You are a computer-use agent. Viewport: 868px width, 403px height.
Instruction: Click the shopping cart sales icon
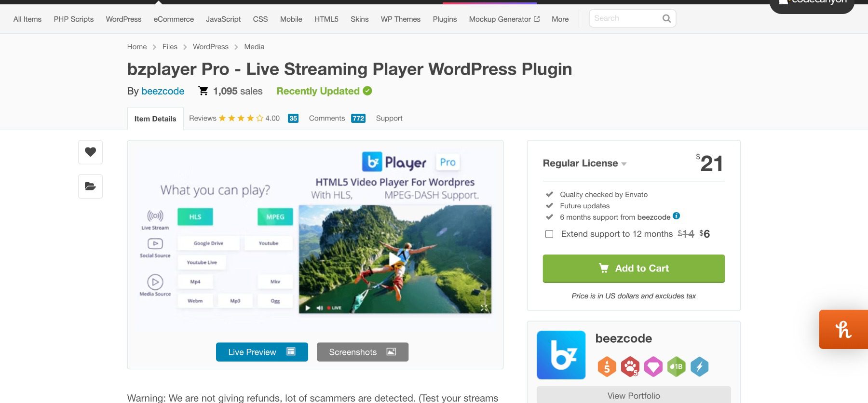point(203,91)
